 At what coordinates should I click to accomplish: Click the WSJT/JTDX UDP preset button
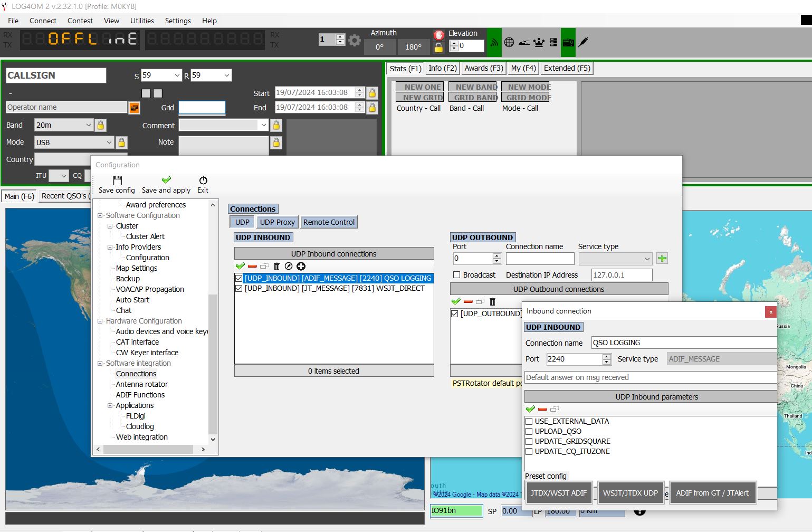pyautogui.click(x=631, y=493)
